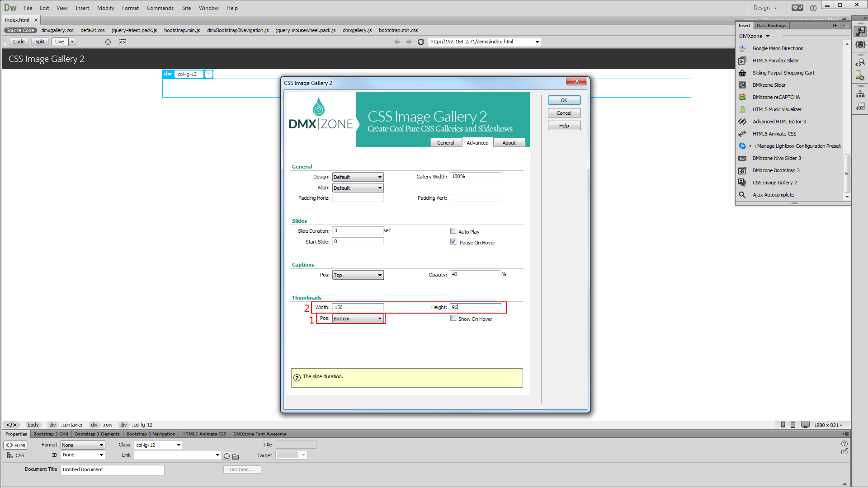The width and height of the screenshot is (868, 488).
Task: Open the Format dropdown in Properties
Action: (83, 445)
